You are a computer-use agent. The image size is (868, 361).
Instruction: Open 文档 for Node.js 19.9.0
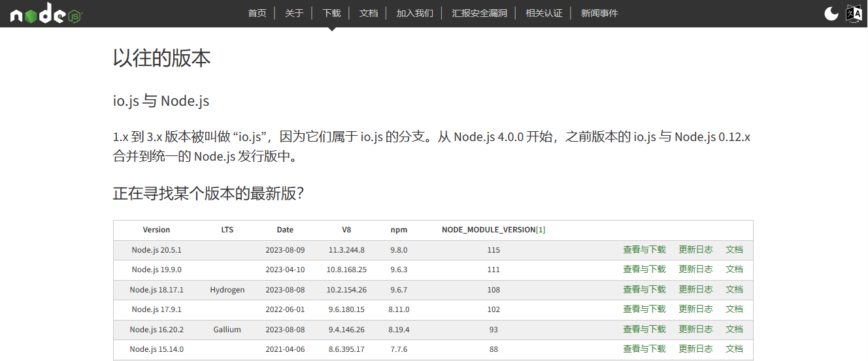point(734,270)
